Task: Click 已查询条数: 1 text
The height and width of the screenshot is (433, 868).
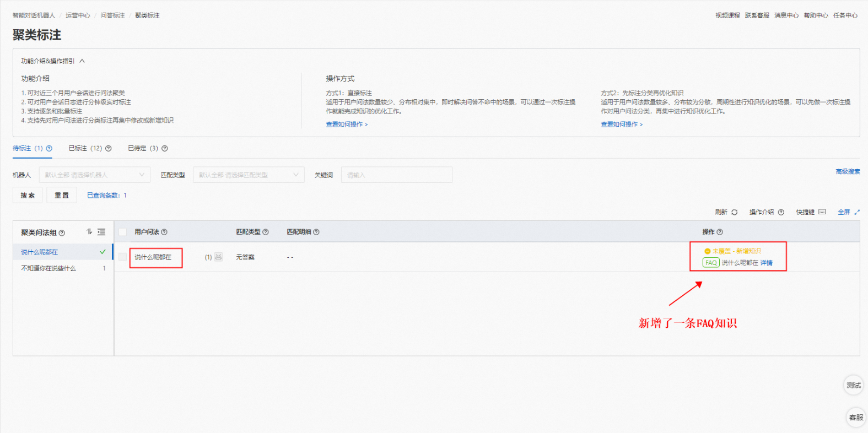Action: tap(107, 196)
